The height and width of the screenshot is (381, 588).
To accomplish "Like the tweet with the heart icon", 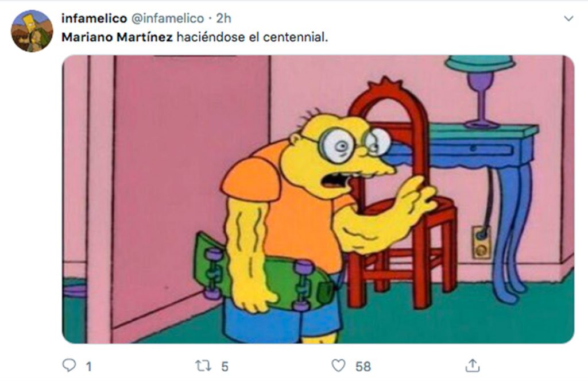I will pyautogui.click(x=338, y=365).
